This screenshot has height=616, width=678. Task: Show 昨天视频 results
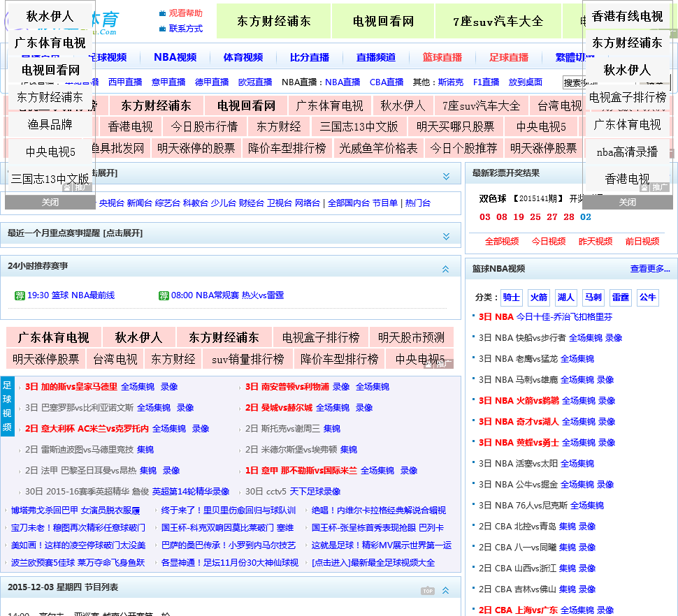[596, 241]
